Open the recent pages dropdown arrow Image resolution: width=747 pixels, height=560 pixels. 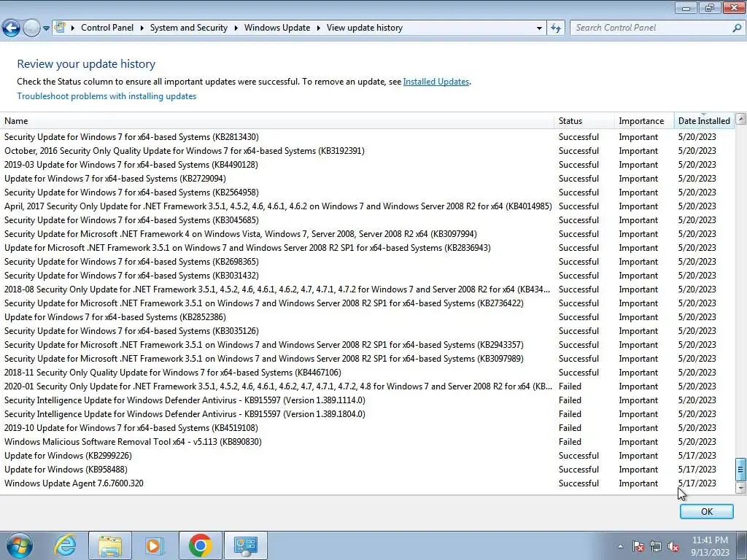(46, 28)
